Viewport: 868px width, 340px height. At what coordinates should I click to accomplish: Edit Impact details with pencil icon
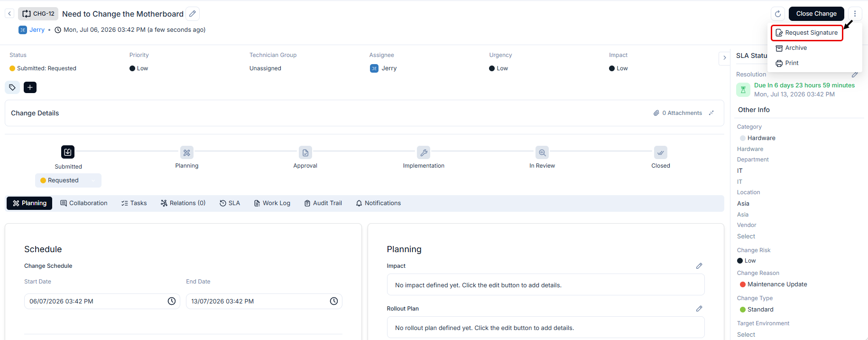(x=699, y=266)
